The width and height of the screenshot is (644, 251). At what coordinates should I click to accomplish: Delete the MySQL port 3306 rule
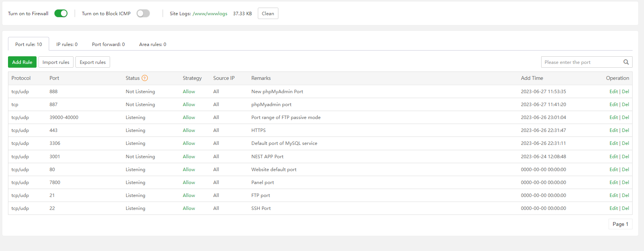[x=625, y=143]
